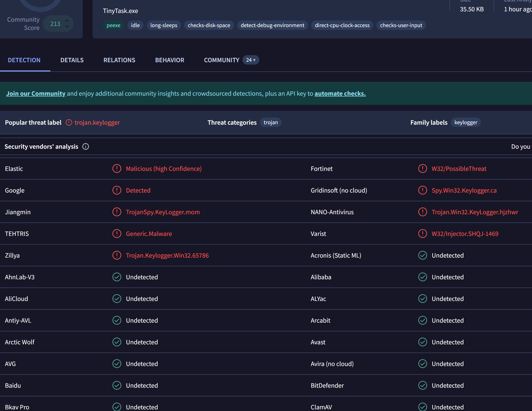
Task: Click the long-sleeps tag
Action: [x=164, y=25]
